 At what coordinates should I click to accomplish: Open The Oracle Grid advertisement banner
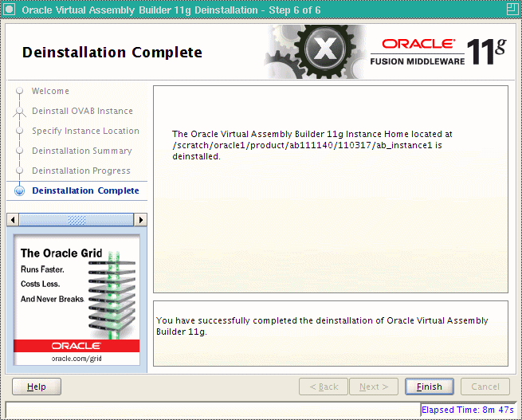[x=77, y=300]
